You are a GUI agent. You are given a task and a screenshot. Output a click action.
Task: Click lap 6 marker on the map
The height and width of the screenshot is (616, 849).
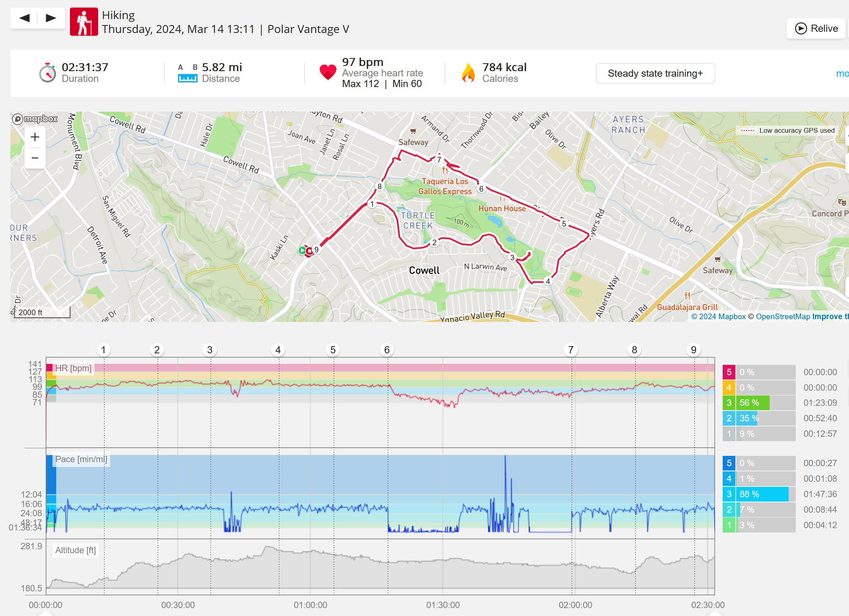click(481, 189)
